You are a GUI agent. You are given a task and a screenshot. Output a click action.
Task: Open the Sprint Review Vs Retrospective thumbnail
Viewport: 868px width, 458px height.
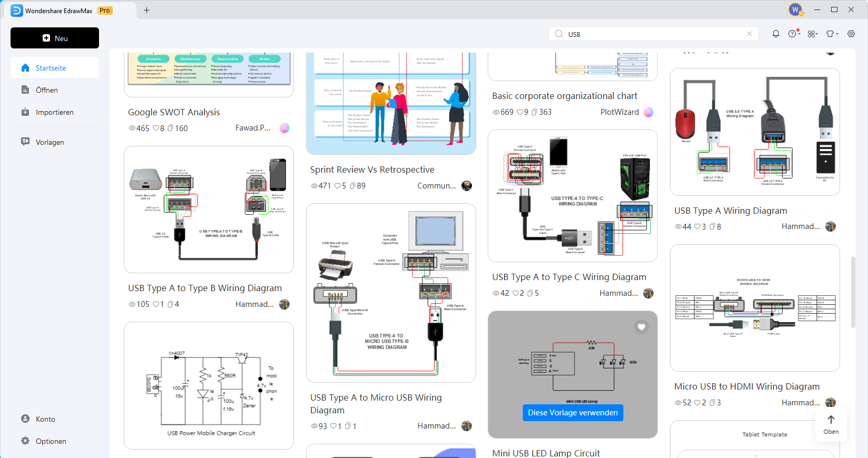click(x=391, y=103)
